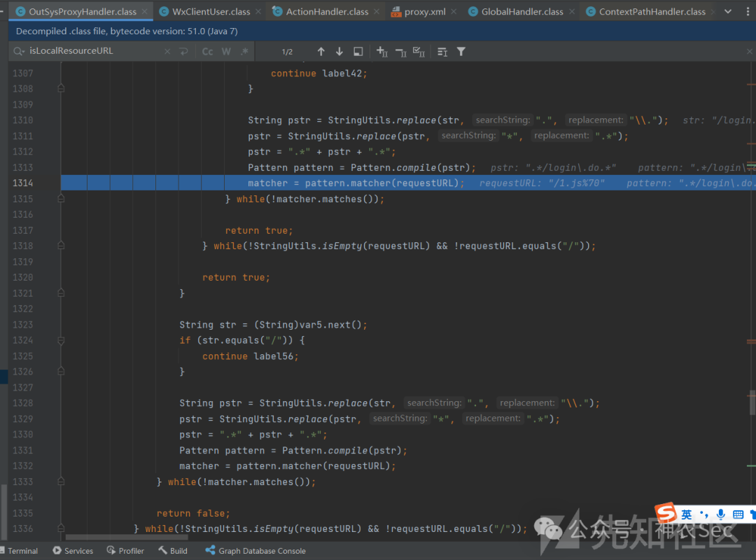Open editor tabs options kebab menu

point(748,12)
